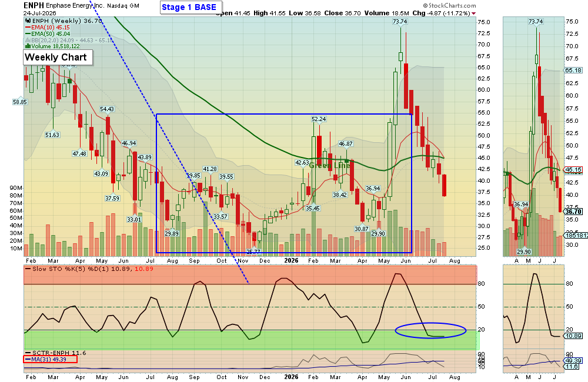Click the red EMA(10) legend line sample

pos(28,28)
